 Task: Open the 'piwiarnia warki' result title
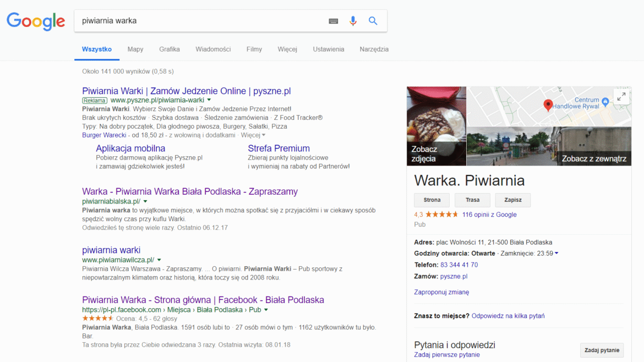(x=111, y=250)
